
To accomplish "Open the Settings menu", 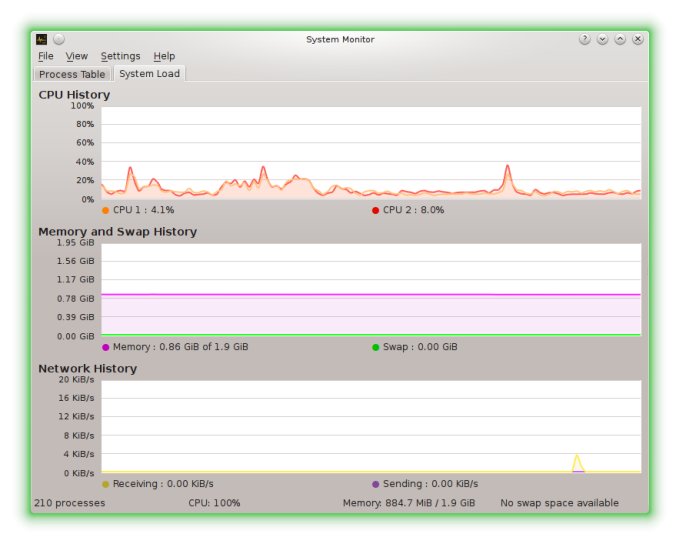I will [x=121, y=56].
